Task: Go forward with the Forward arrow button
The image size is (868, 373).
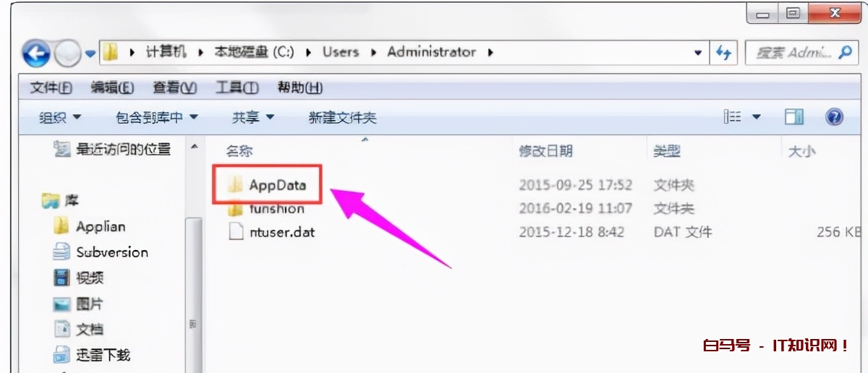Action: pos(67,53)
